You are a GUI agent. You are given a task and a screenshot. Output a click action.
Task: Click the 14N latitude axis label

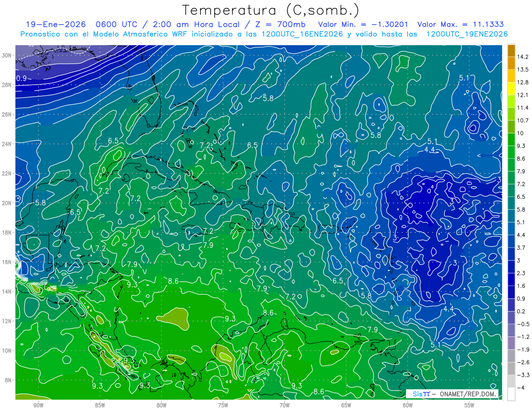[8, 291]
